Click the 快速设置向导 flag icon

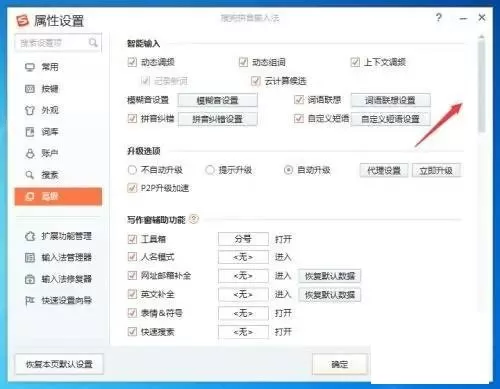[30, 301]
